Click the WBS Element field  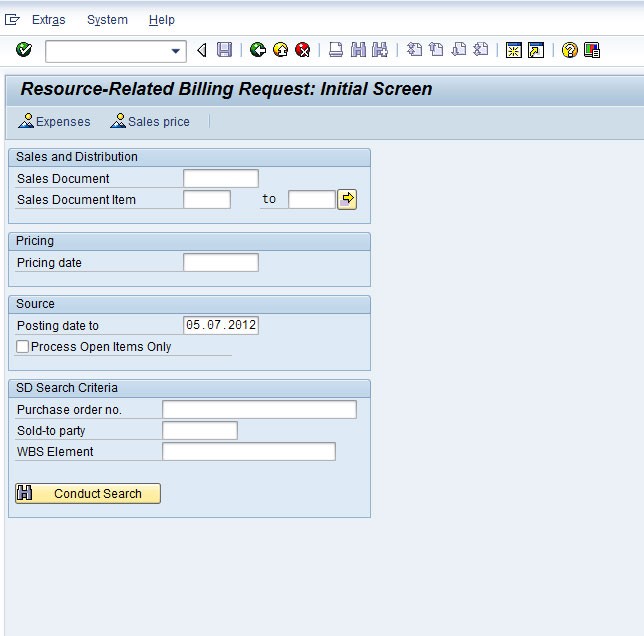(249, 451)
